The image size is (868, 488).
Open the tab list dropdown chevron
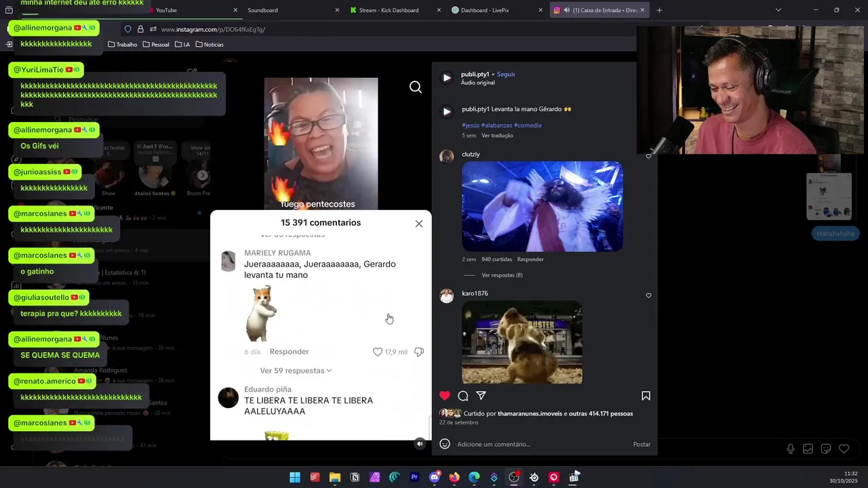pyautogui.click(x=778, y=10)
